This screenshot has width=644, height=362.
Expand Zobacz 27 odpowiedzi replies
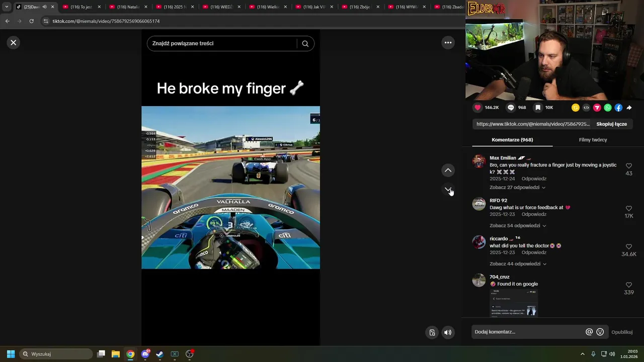(517, 188)
